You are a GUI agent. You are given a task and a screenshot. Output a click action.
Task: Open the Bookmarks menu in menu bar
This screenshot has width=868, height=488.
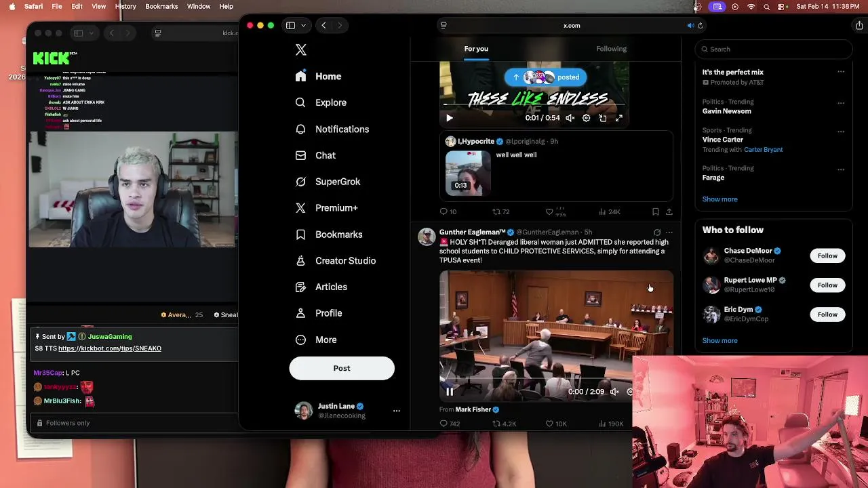(161, 6)
